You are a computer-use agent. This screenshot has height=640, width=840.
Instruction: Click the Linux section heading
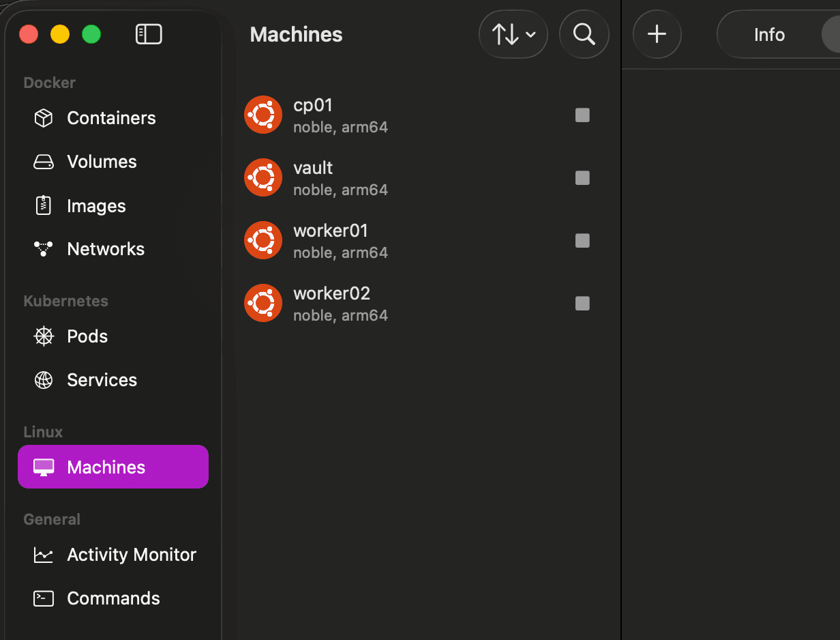click(x=43, y=432)
